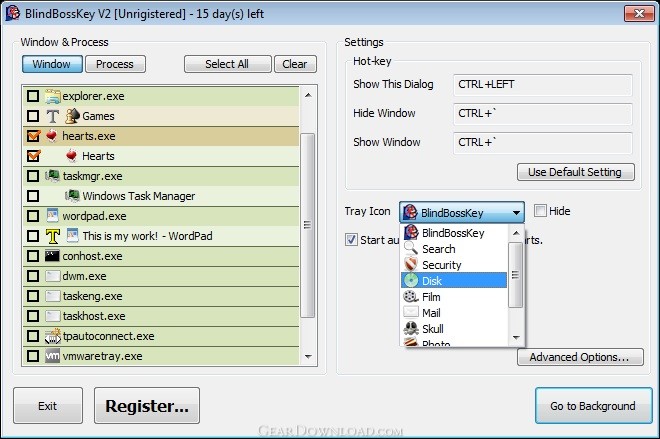Click the chess knight Games icon
Screen dimensions: 660x439
click(72, 116)
